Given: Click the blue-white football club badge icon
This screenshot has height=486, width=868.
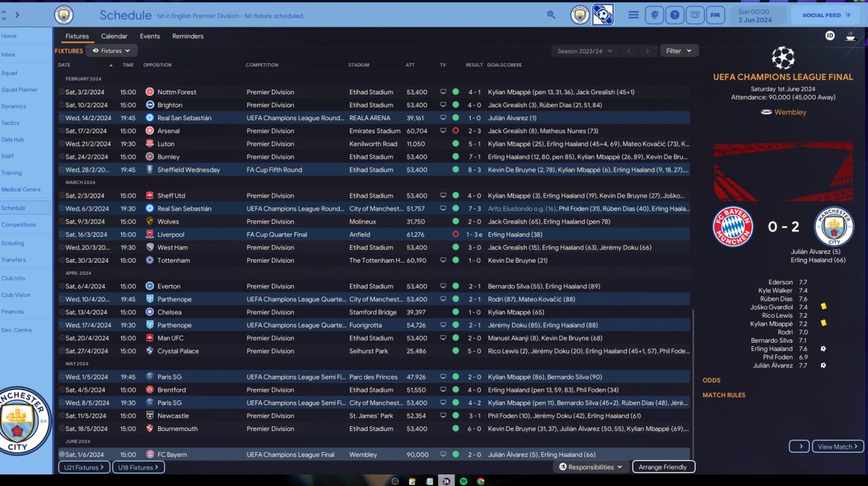Looking at the screenshot, I should 603,14.
